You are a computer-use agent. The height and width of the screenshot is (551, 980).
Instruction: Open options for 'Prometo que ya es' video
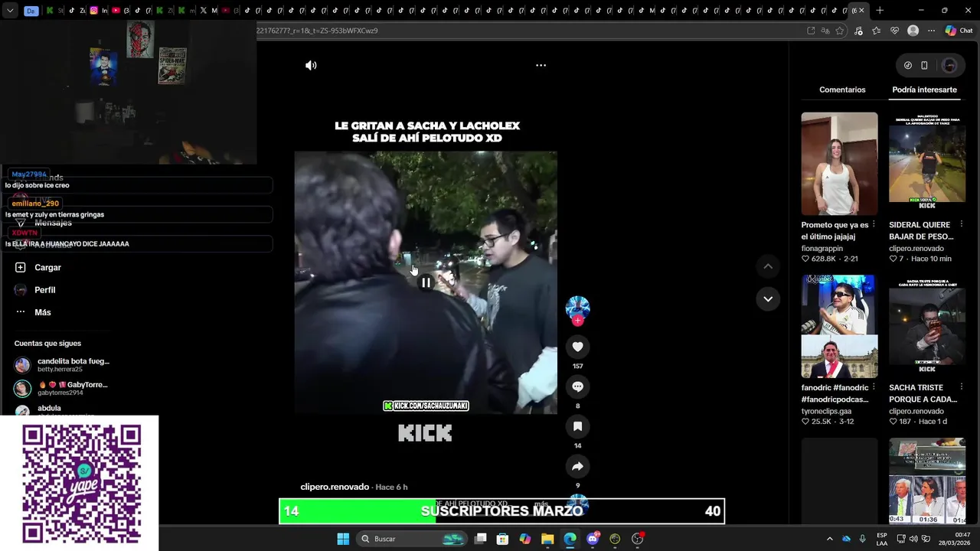[874, 225]
